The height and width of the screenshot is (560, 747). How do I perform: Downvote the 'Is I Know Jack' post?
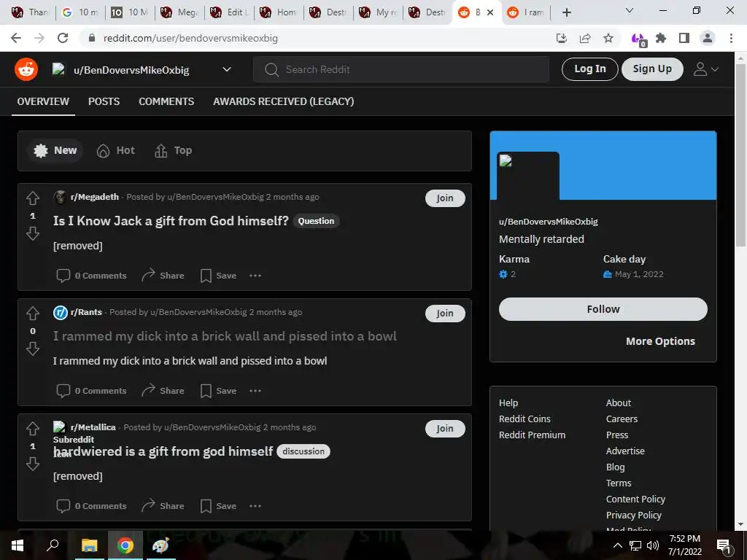[32, 233]
